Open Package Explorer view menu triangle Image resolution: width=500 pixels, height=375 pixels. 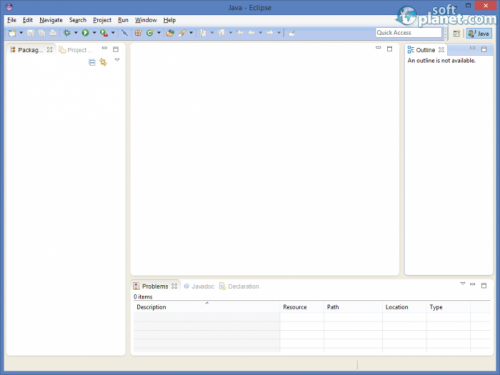click(117, 60)
